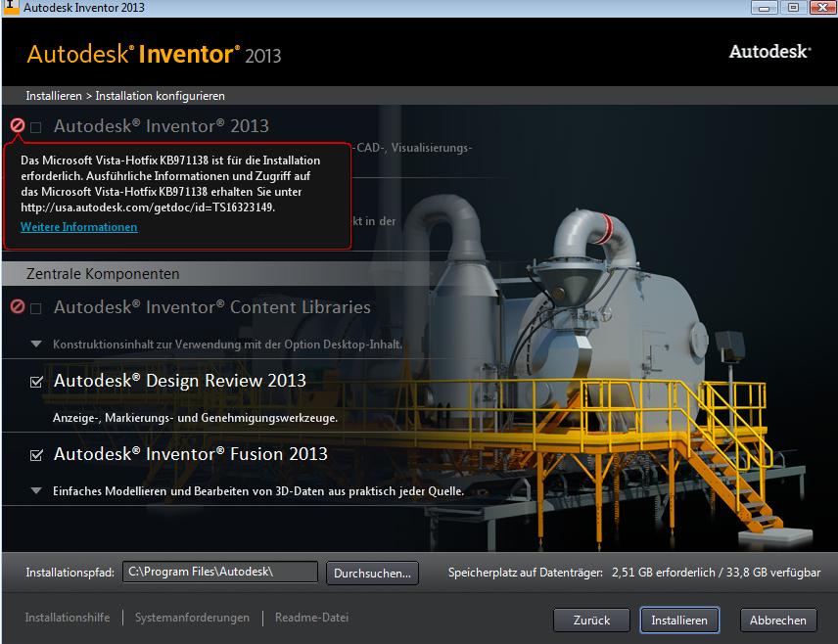This screenshot has height=644, width=838.
Task: Click the red prohibited icon beside Autodesk Inventor 2013
Action: (x=17, y=125)
